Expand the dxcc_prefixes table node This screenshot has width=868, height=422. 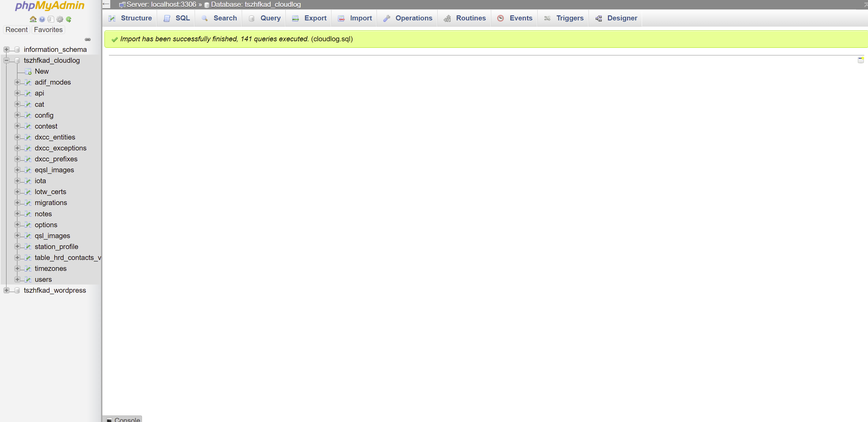point(17,159)
